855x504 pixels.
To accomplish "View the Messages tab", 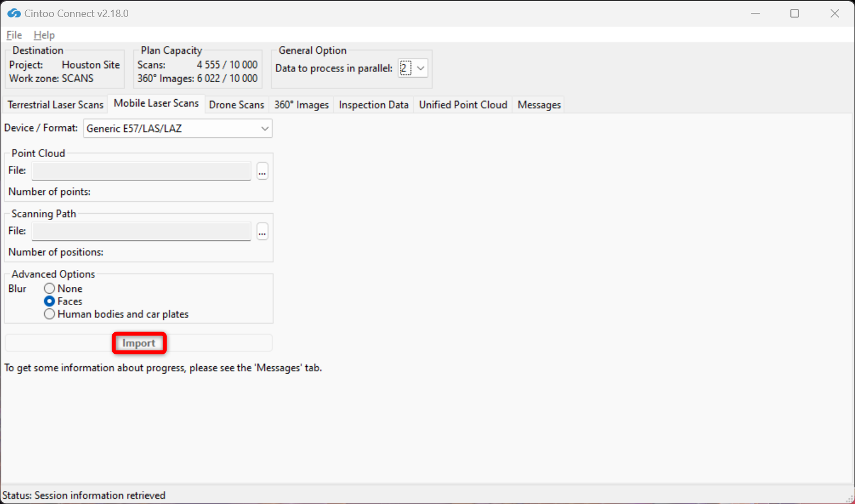I will point(539,105).
